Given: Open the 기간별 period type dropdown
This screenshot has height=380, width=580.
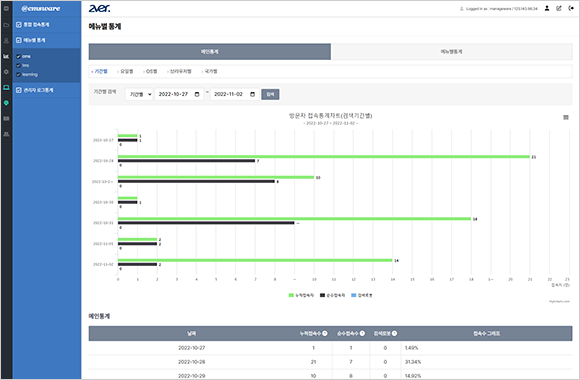Looking at the screenshot, I should (139, 94).
